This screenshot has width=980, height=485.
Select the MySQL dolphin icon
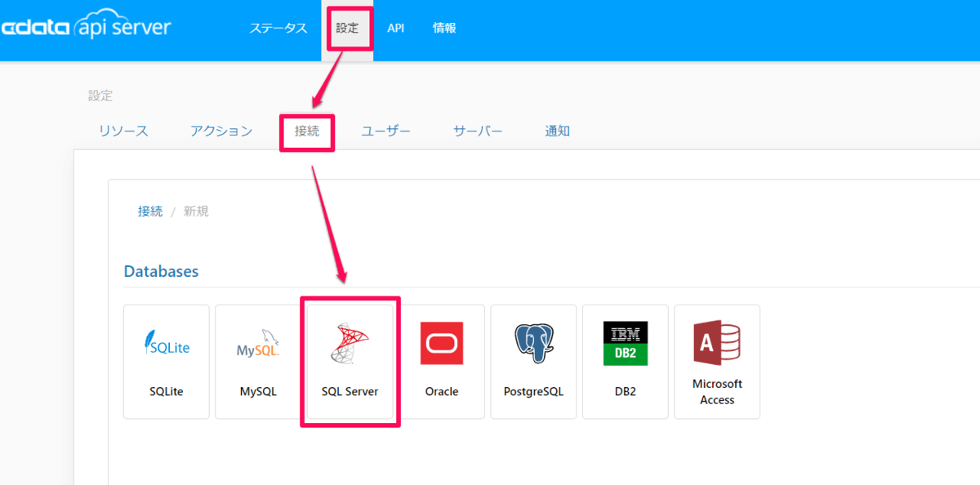pos(258,344)
